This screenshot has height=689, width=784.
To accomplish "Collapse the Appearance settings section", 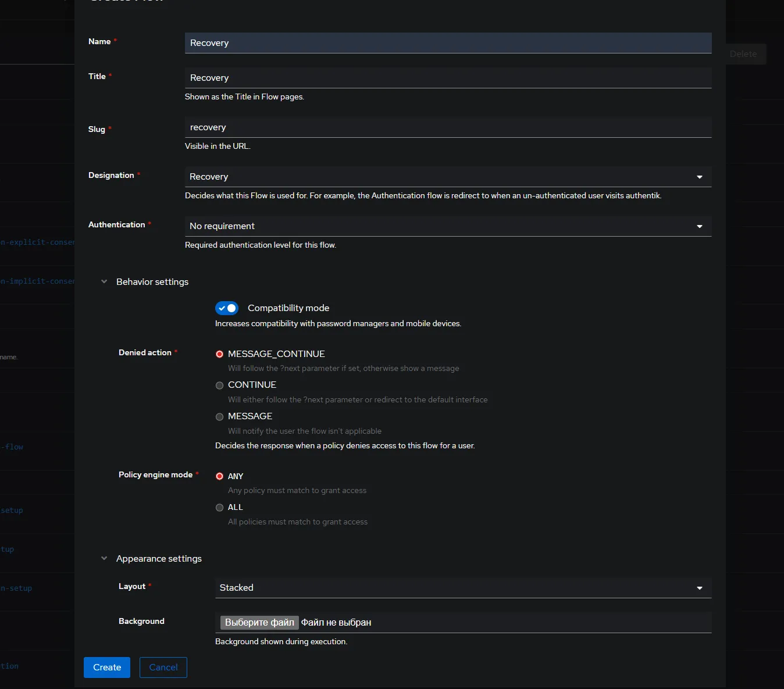I will (x=104, y=558).
